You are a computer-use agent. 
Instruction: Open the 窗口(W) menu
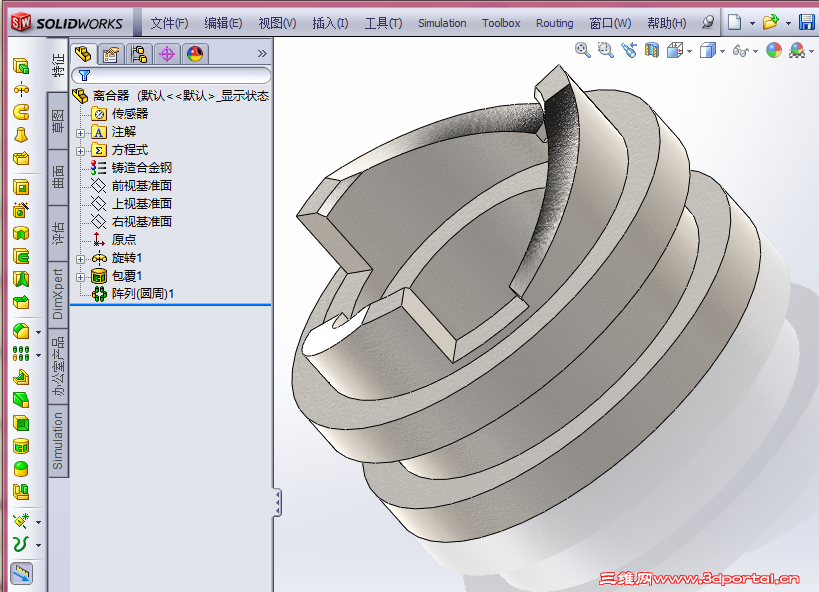[x=610, y=23]
